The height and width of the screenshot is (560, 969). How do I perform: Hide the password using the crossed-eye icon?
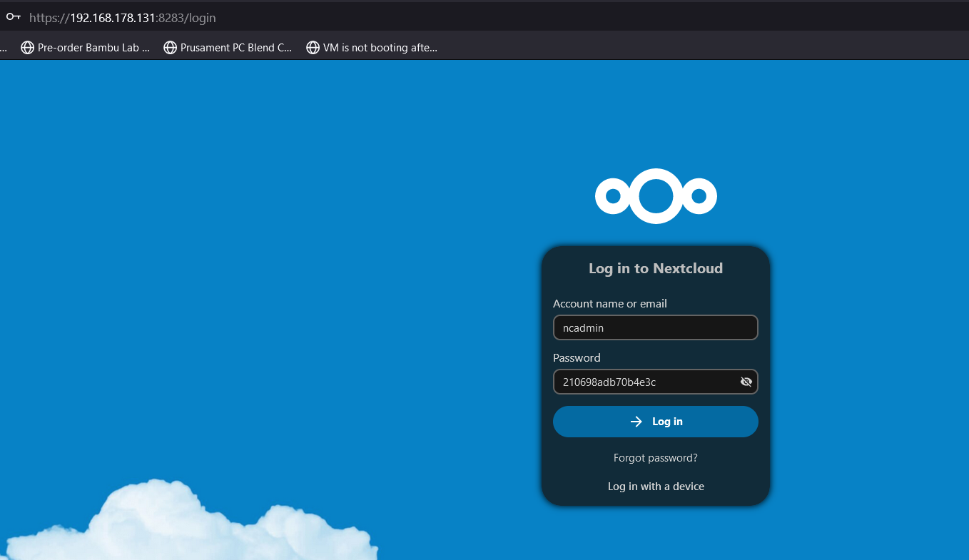pyautogui.click(x=746, y=382)
